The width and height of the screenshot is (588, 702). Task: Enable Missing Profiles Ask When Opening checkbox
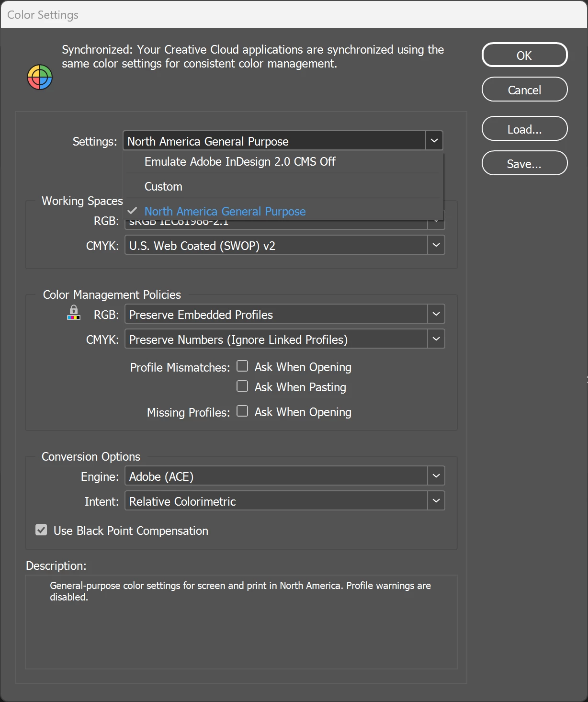pyautogui.click(x=242, y=411)
